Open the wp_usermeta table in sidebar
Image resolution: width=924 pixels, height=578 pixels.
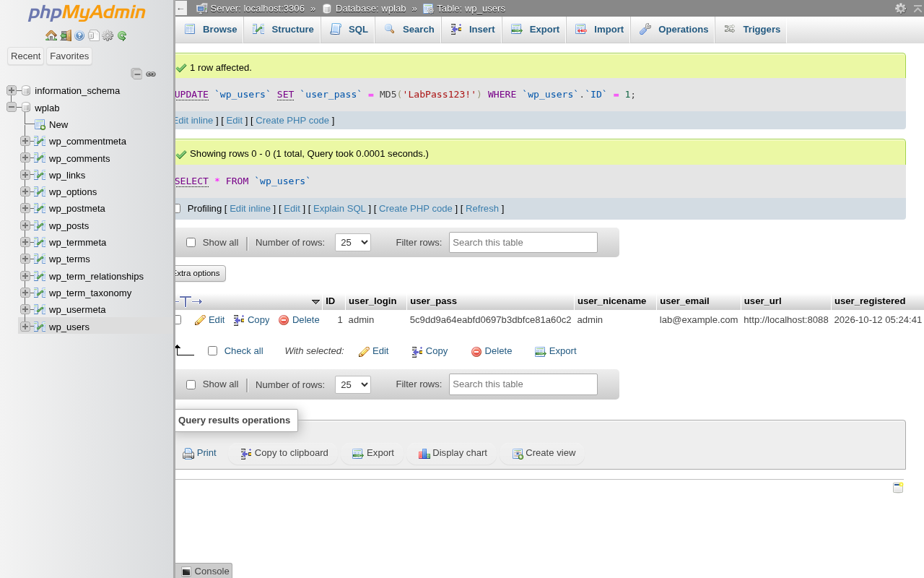click(x=77, y=309)
